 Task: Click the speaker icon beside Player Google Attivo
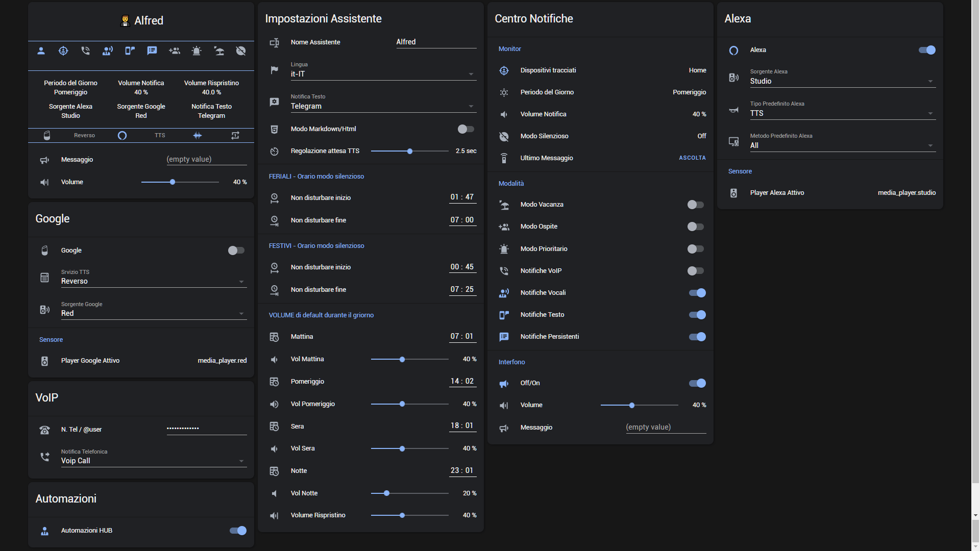pyautogui.click(x=44, y=361)
